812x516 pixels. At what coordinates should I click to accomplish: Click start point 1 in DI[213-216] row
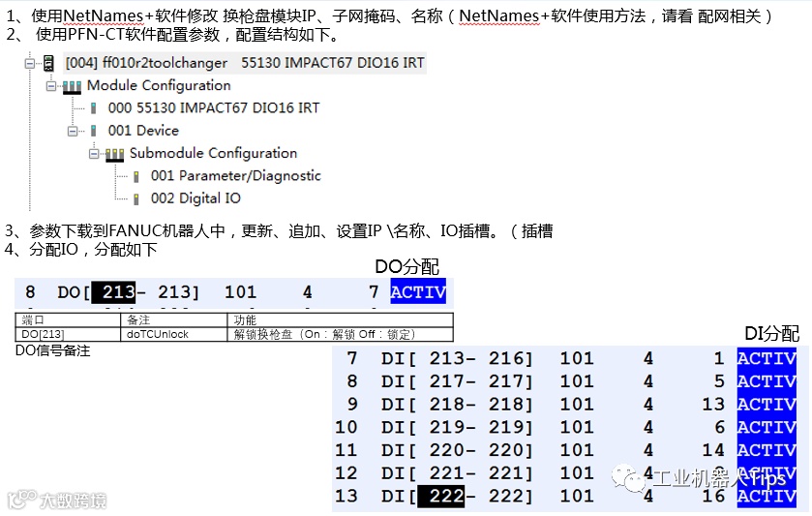tap(719, 358)
